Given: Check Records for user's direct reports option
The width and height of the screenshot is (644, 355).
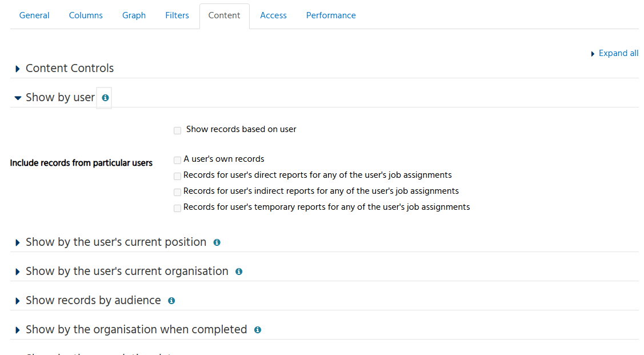Looking at the screenshot, I should (177, 176).
